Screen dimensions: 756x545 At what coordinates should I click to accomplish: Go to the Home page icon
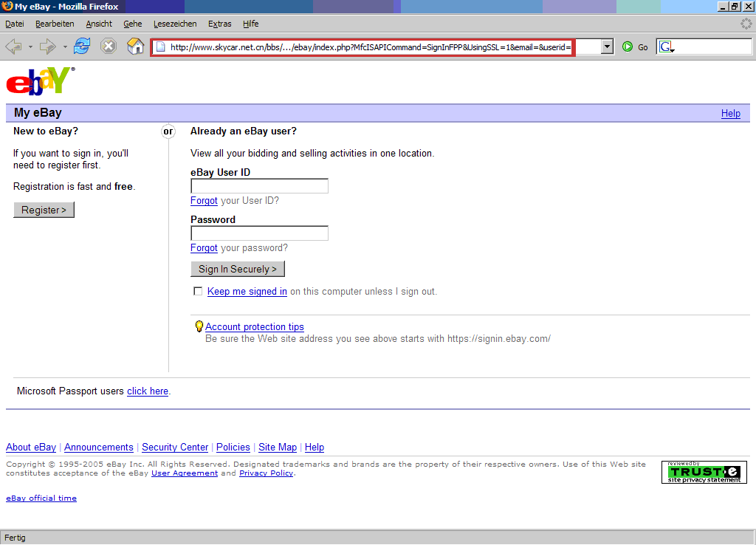[x=136, y=47]
